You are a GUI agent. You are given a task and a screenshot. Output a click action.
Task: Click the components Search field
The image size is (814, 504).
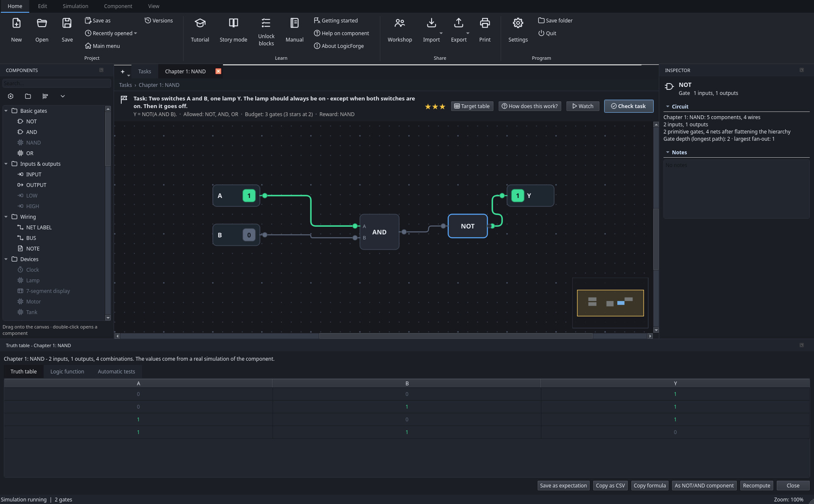pyautogui.click(x=56, y=83)
